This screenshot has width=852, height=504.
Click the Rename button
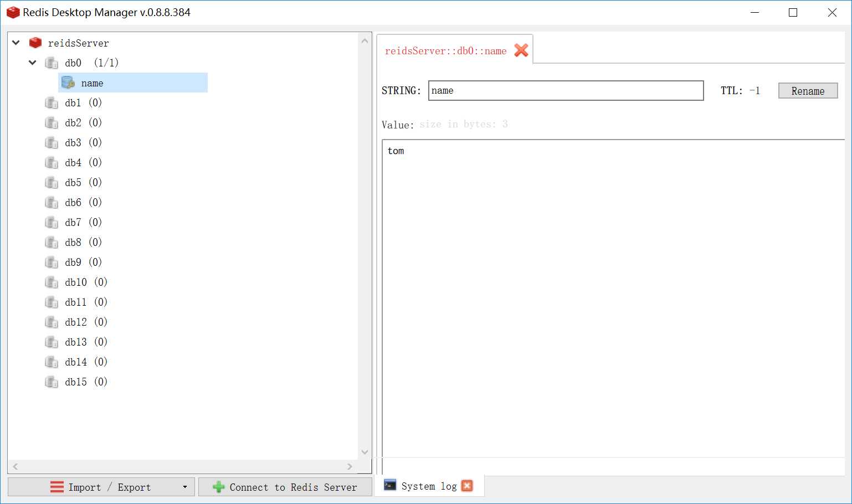[808, 91]
